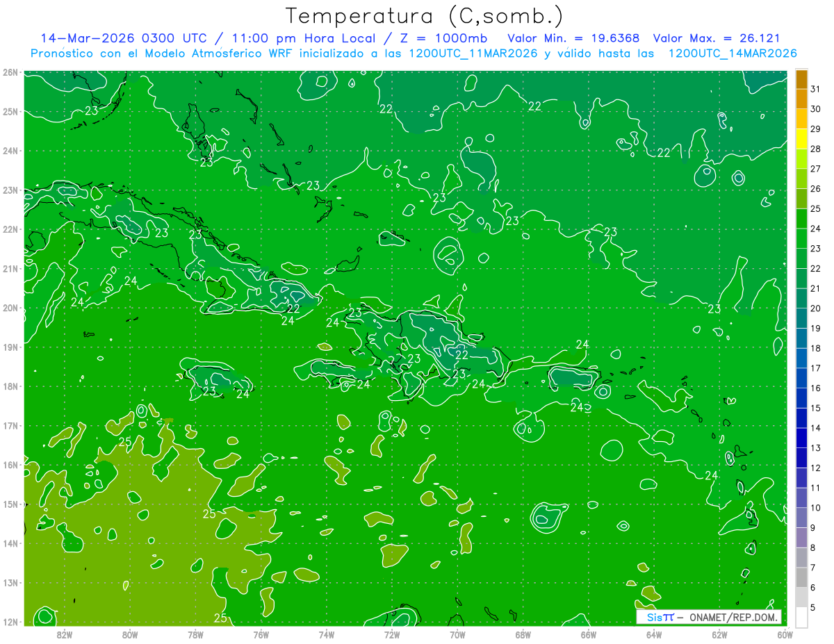Click the 16N latitude label
The height and width of the screenshot is (644, 834).
tap(10, 465)
